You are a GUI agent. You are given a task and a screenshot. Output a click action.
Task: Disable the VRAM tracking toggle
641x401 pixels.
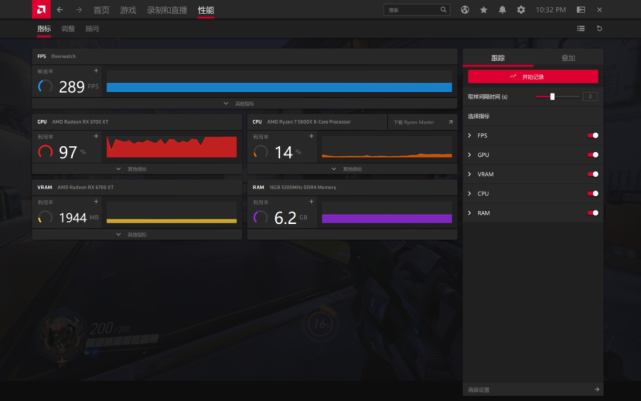tap(593, 174)
